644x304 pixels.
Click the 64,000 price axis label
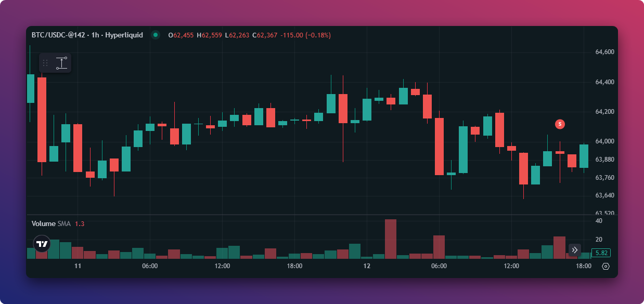(604, 141)
